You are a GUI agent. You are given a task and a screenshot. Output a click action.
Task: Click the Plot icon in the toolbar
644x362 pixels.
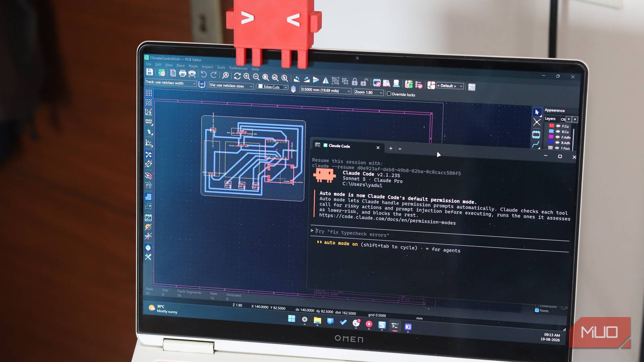(192, 74)
